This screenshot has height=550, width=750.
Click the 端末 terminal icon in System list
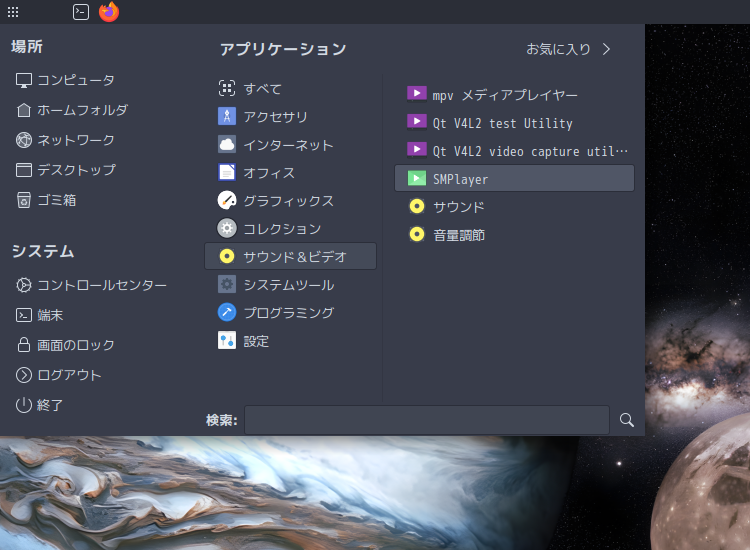[x=24, y=315]
